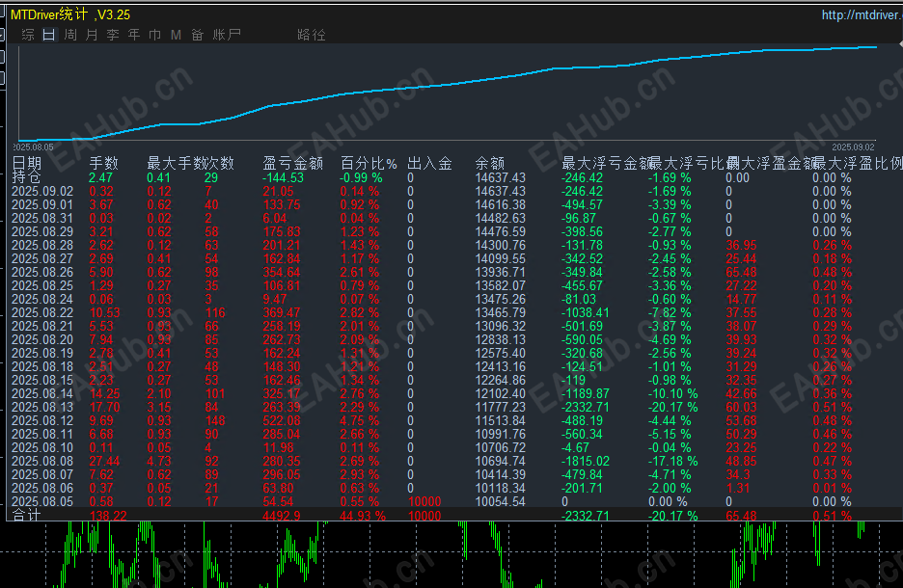Click the 日期 column header
This screenshot has width=903, height=588.
(26, 164)
